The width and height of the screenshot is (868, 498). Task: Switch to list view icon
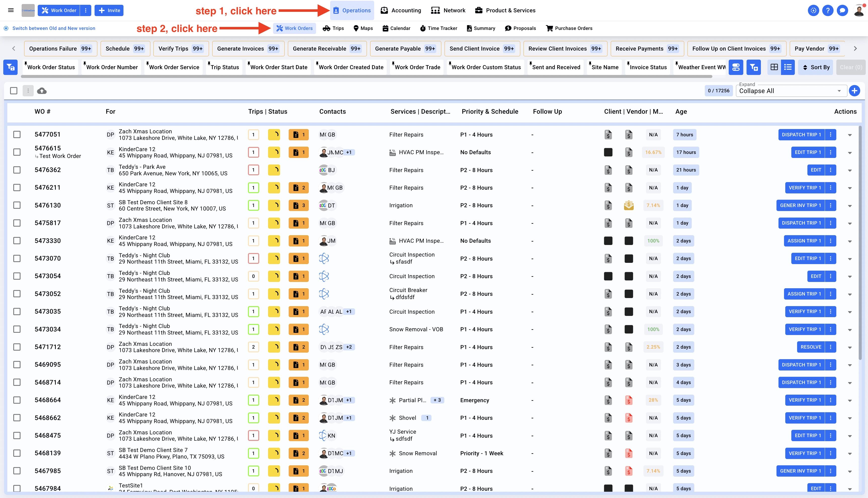[788, 67]
